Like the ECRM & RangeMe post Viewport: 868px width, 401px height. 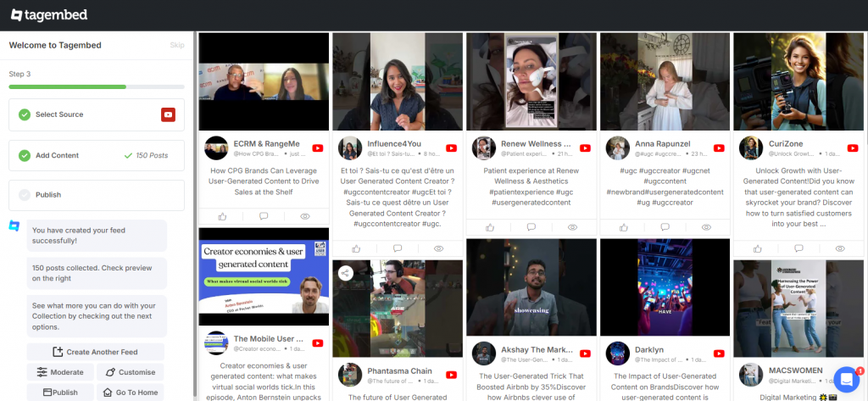point(223,216)
